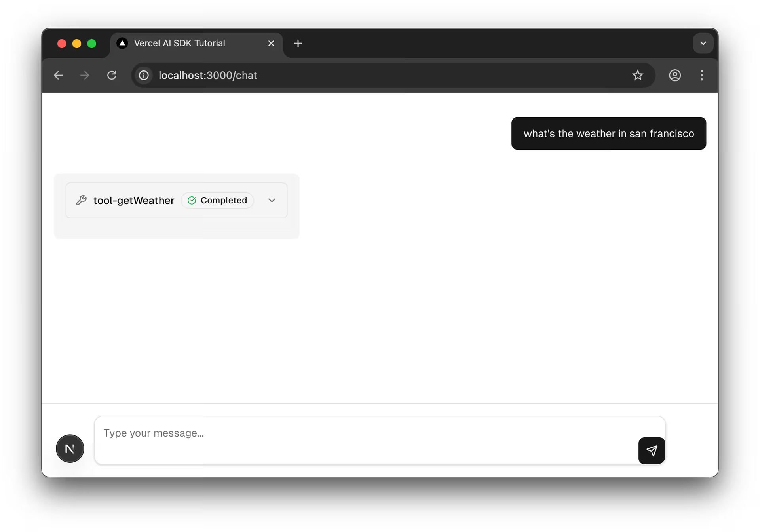This screenshot has height=532, width=760.
Task: Go back to the previous page
Action: point(58,75)
